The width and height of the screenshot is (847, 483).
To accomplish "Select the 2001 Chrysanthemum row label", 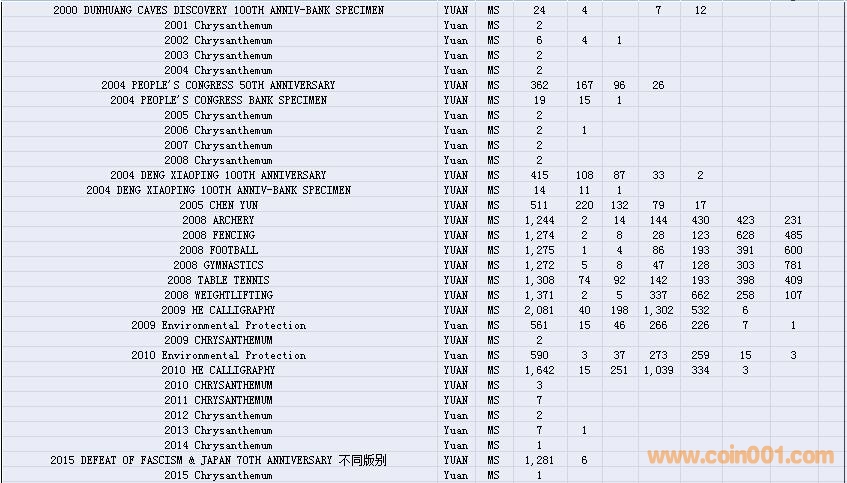I will pos(218,25).
